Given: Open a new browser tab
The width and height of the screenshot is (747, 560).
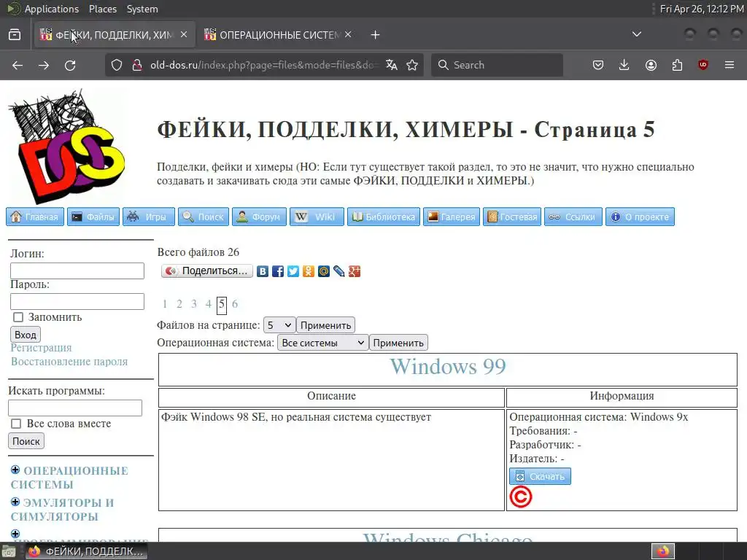Looking at the screenshot, I should 376,35.
